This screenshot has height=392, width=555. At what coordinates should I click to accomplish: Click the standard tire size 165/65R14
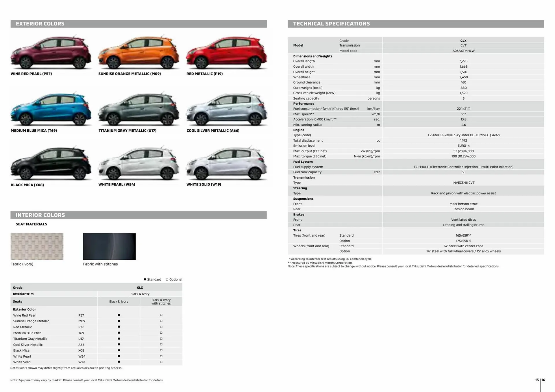click(463, 235)
